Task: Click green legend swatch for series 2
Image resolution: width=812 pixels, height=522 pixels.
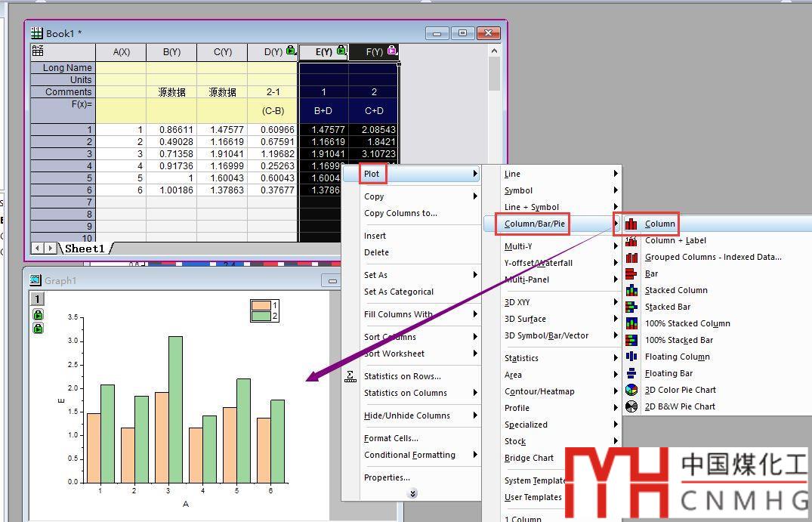Action: pos(261,315)
